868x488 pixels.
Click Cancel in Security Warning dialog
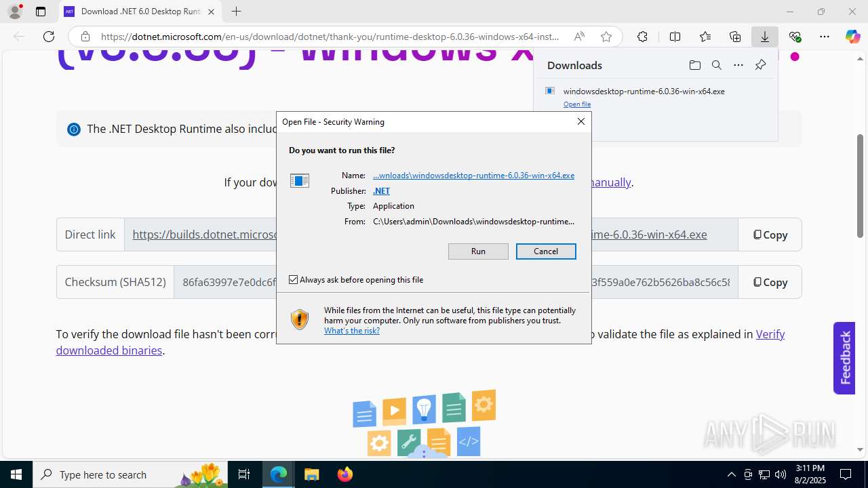(546, 251)
